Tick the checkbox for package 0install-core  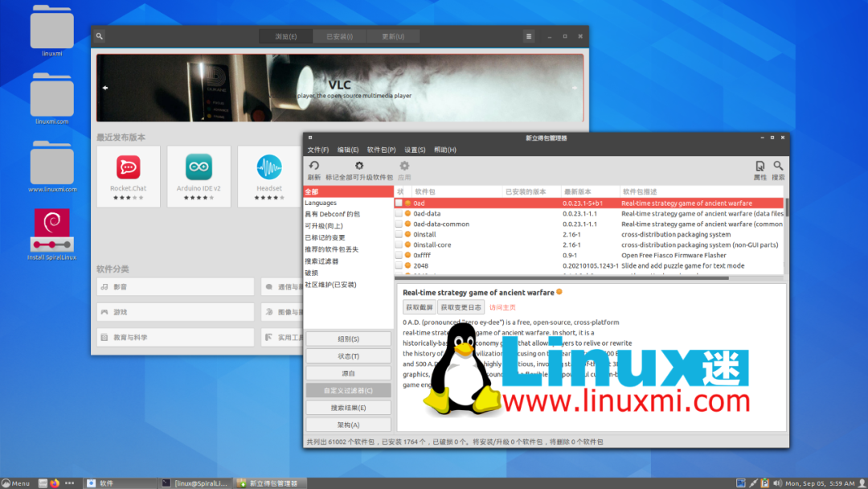pyautogui.click(x=399, y=244)
